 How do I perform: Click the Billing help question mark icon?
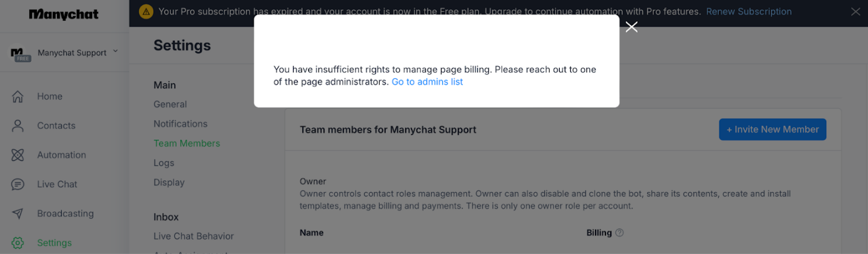click(x=619, y=233)
